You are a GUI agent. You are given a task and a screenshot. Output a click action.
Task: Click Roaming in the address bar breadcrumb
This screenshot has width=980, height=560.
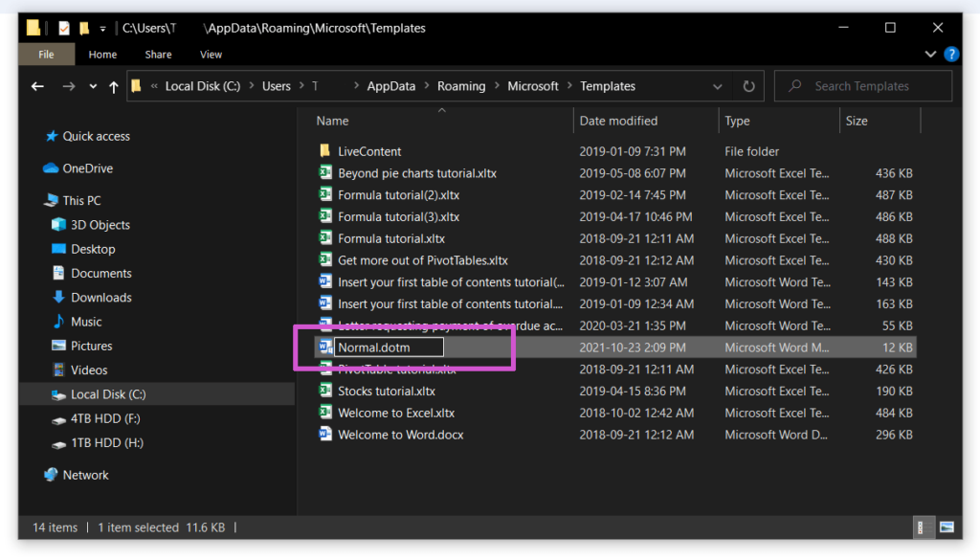coord(461,86)
